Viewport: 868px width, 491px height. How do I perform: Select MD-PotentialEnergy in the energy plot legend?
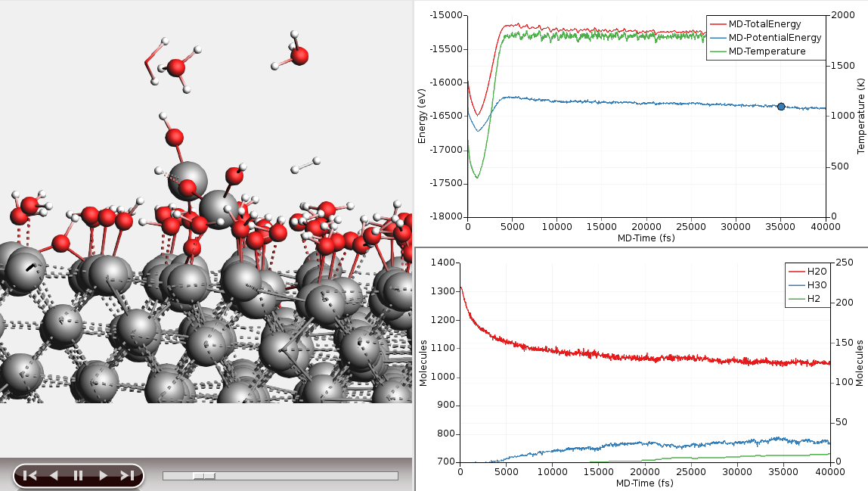[774, 38]
